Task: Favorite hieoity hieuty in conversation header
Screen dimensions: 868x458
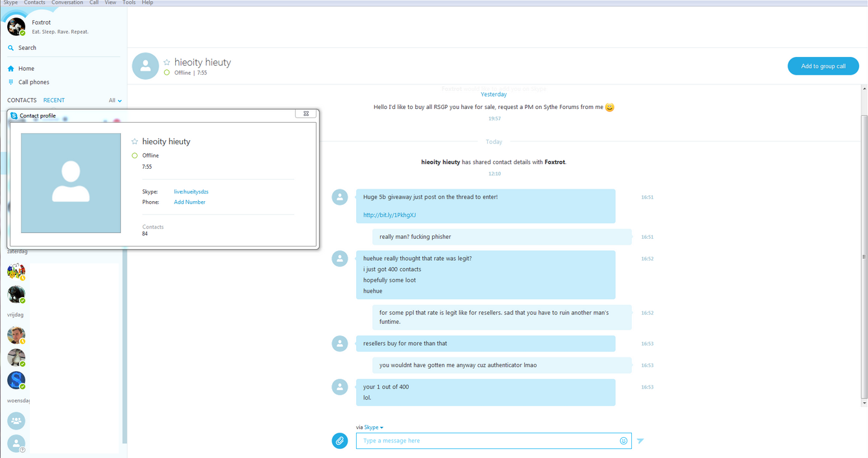Action: (167, 62)
